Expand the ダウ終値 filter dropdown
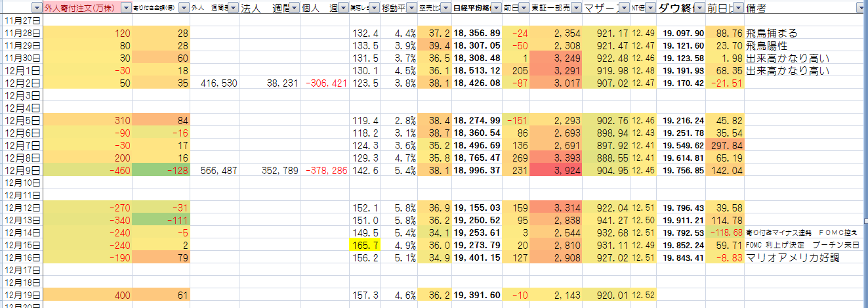The image size is (868, 308). click(x=699, y=9)
